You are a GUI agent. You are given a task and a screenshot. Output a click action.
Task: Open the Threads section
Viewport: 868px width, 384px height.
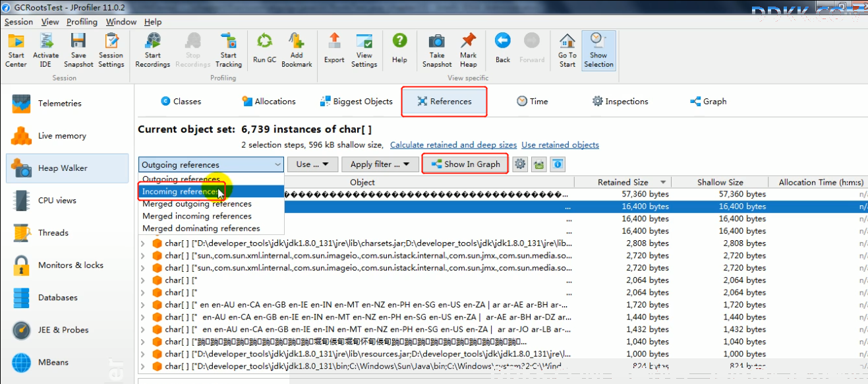tap(67, 233)
